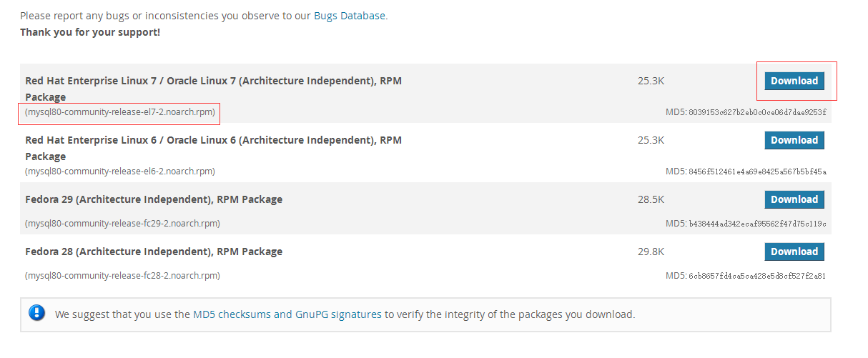Image resolution: width=868 pixels, height=358 pixels.
Task: Select the Oracle Linux 6 package title
Action: tap(213, 148)
